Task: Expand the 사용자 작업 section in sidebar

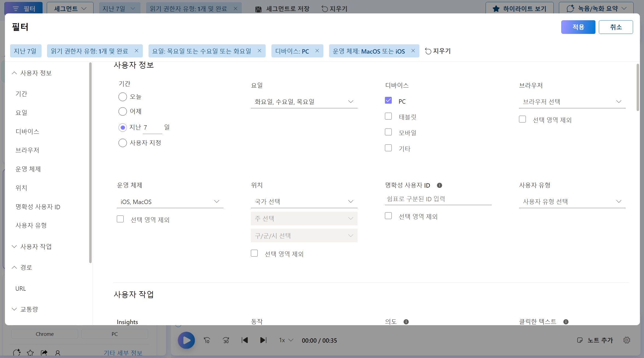Action: (36, 247)
